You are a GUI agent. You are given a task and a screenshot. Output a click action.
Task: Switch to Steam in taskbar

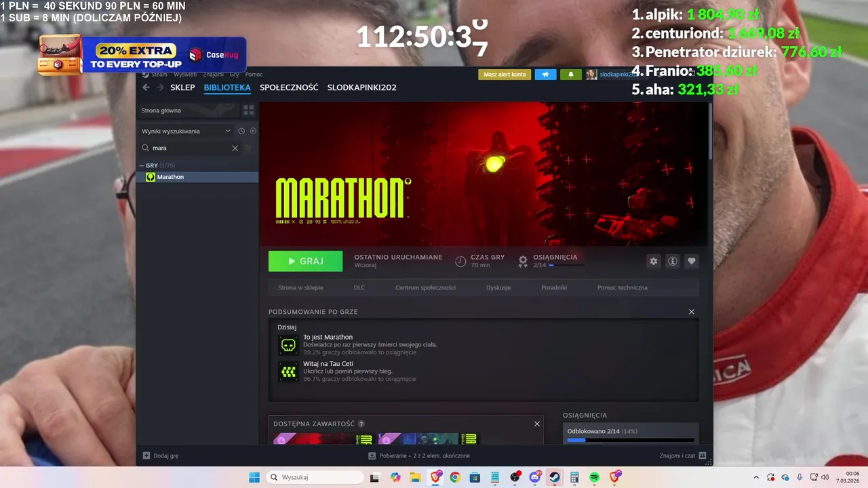tap(555, 477)
